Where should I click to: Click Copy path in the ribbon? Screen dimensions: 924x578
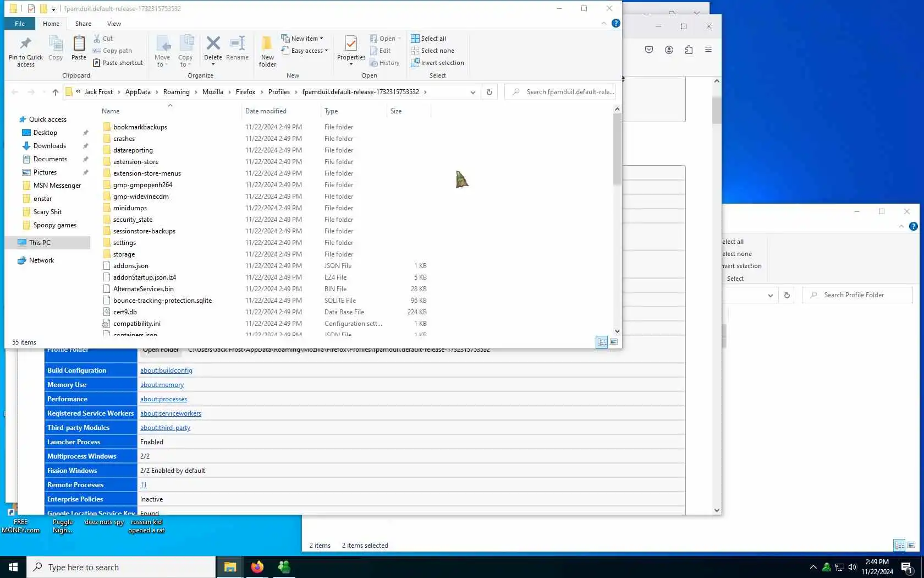point(112,51)
